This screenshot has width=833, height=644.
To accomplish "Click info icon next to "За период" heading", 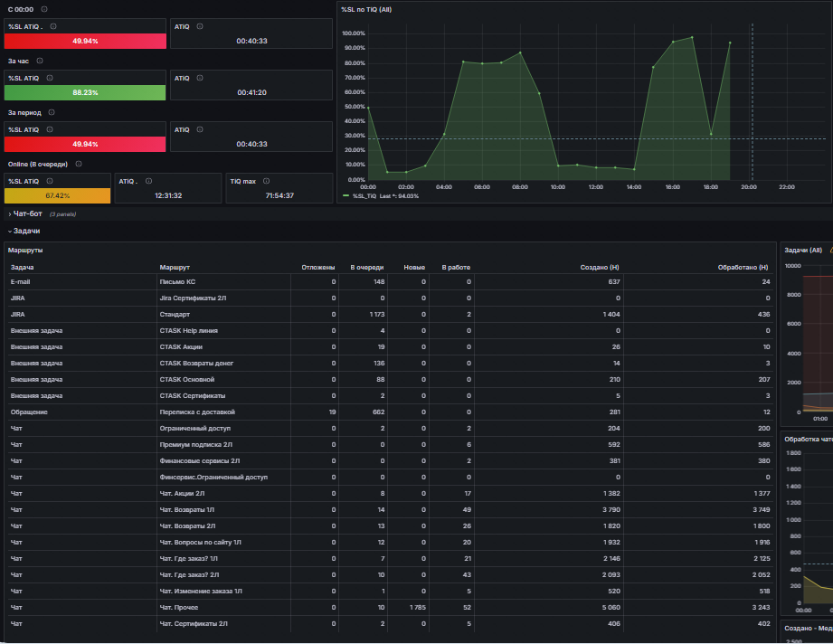I will tap(52, 112).
